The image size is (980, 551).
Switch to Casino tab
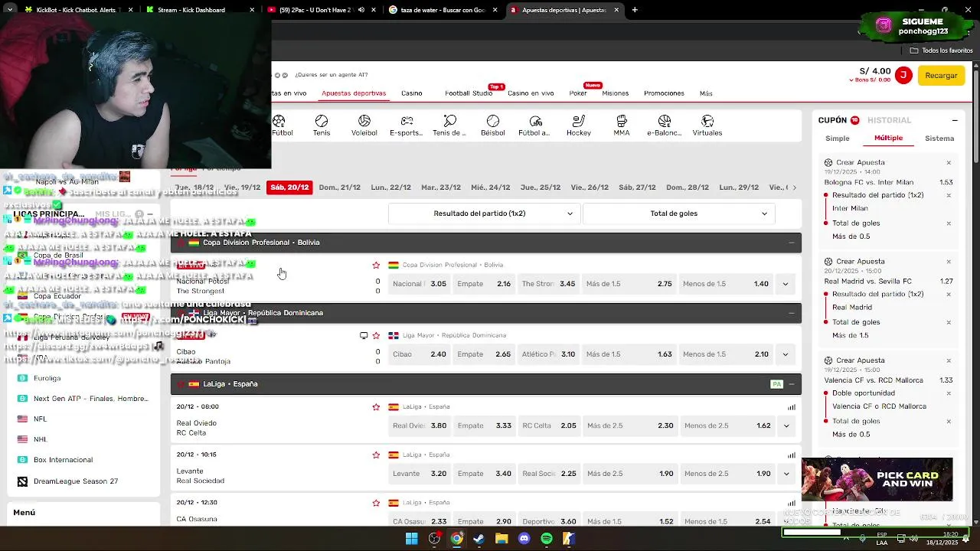coord(412,93)
